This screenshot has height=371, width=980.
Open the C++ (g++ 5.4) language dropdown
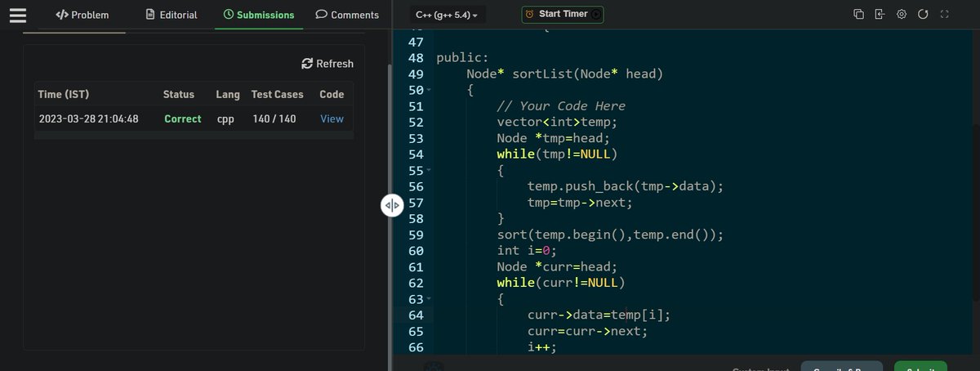click(x=447, y=15)
